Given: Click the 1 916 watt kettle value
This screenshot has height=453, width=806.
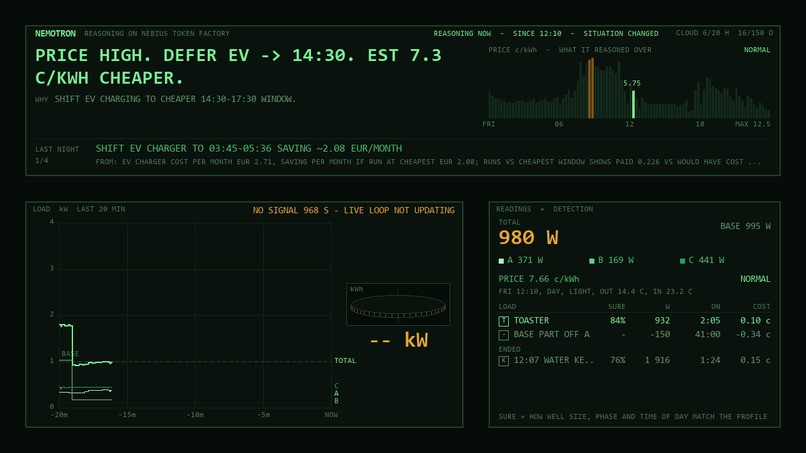Looking at the screenshot, I should click(x=657, y=360).
